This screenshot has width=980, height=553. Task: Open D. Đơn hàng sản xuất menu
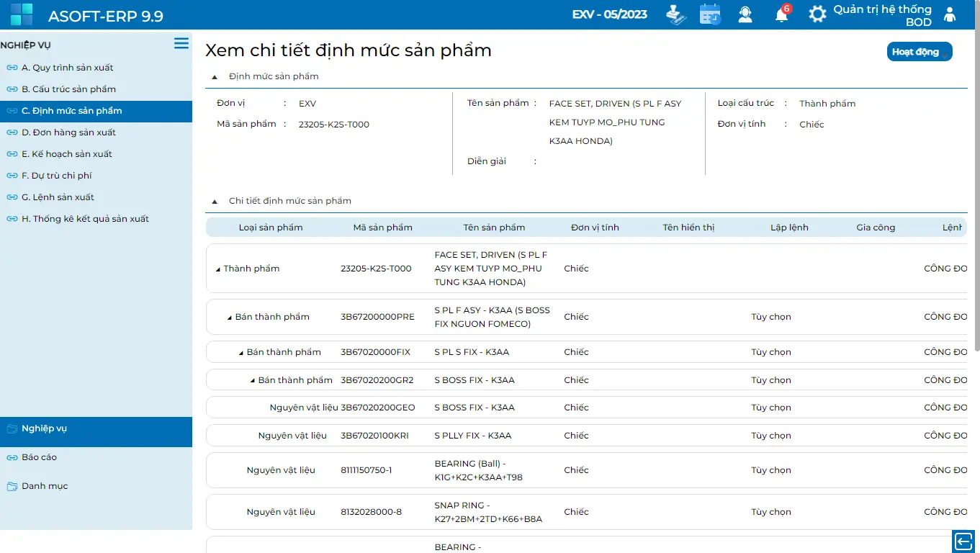pos(68,132)
